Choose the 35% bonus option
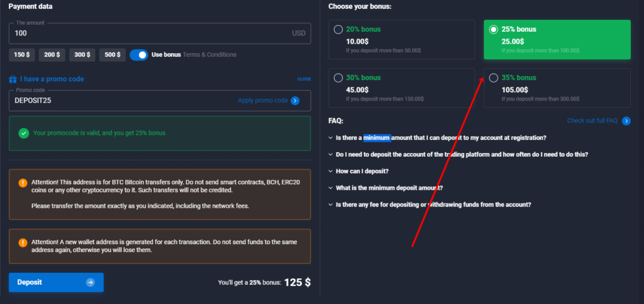Viewport: 644px width, 304px height. point(494,78)
